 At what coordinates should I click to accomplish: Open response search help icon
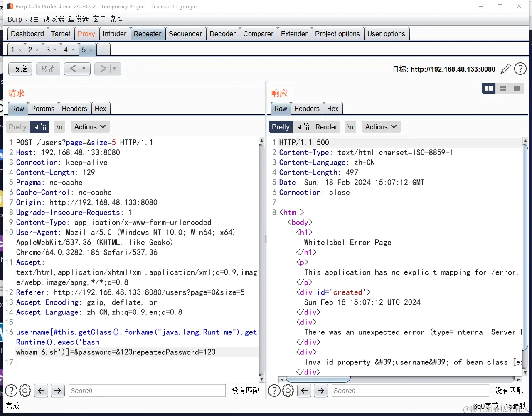pos(274,390)
